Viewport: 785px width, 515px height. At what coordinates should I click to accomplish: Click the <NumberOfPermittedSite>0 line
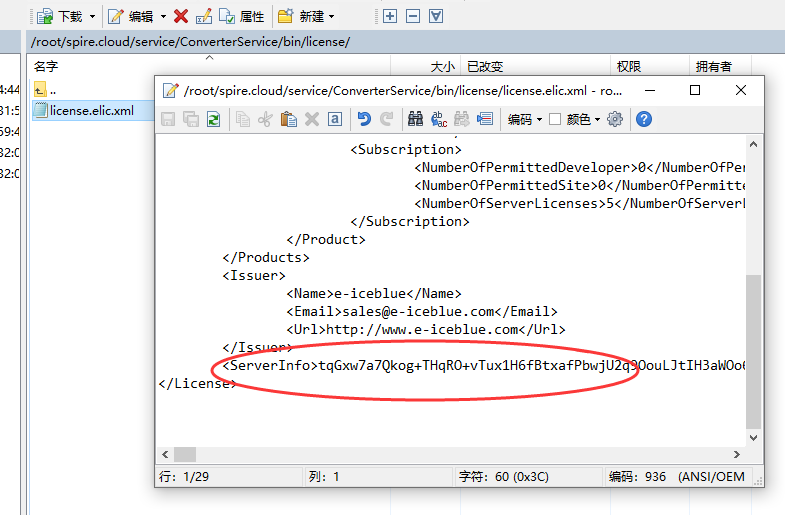pos(580,186)
